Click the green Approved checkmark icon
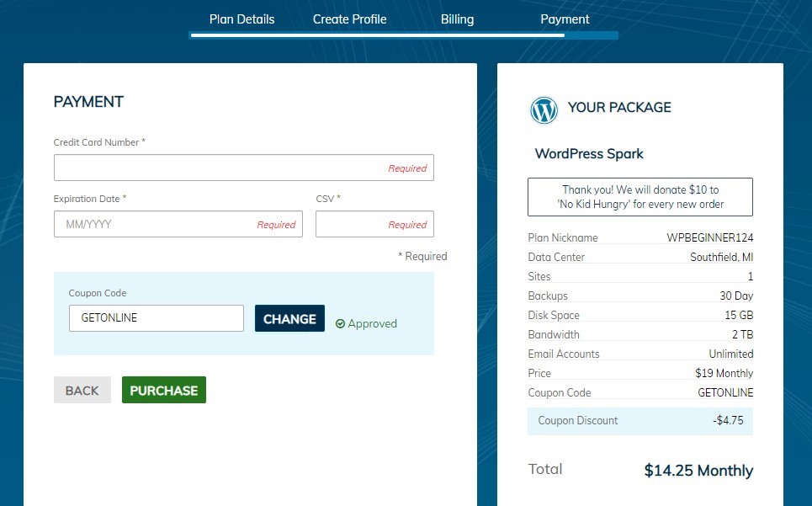812x506 pixels. click(x=340, y=323)
